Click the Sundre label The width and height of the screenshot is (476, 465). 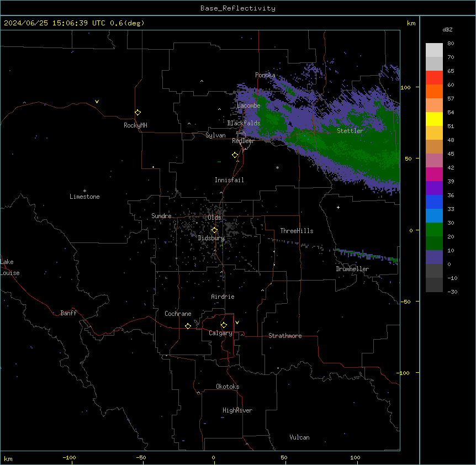tap(161, 216)
